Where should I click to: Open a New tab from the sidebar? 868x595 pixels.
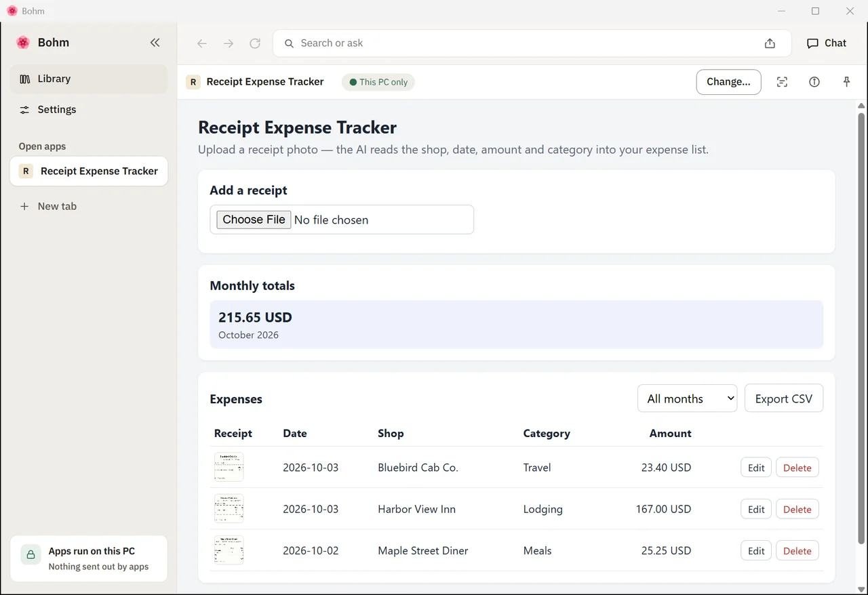[89, 206]
